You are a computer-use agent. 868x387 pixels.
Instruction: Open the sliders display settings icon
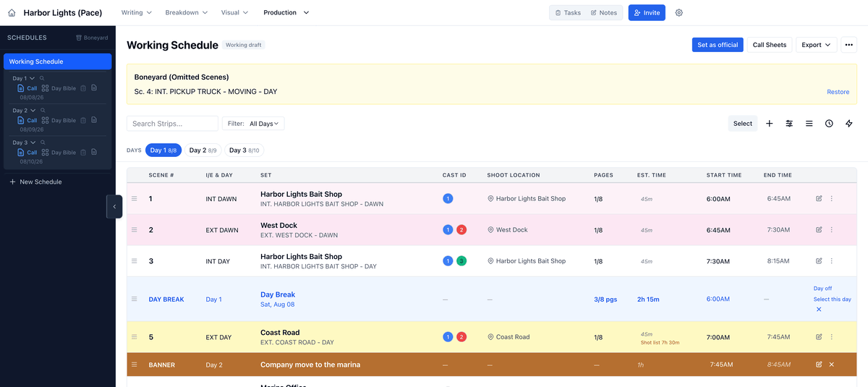[x=789, y=124]
